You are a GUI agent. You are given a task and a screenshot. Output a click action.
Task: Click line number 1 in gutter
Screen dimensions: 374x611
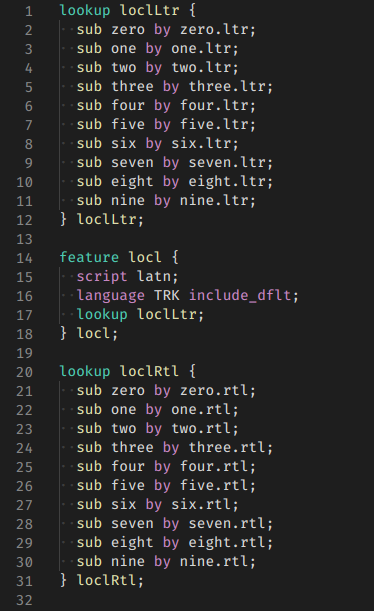click(x=28, y=11)
